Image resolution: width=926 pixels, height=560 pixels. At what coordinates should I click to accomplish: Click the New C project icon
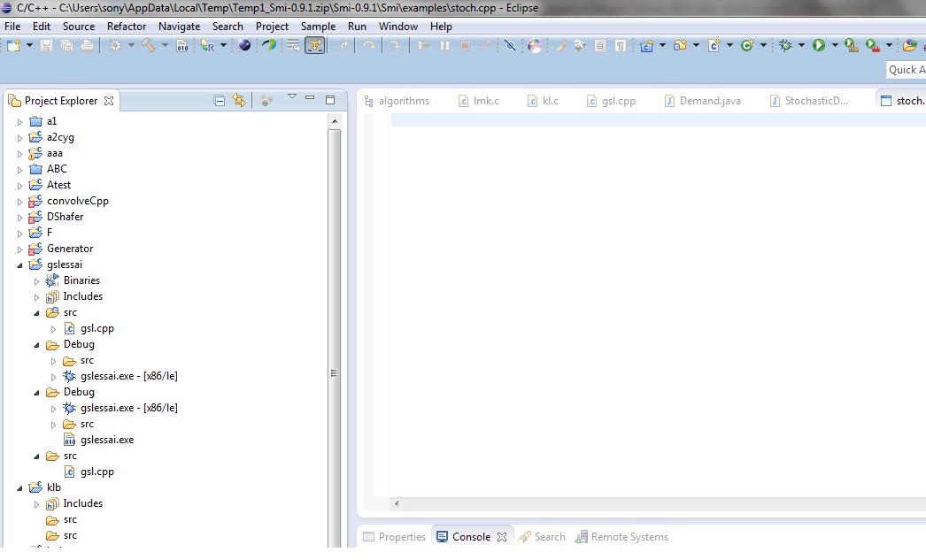(646, 45)
